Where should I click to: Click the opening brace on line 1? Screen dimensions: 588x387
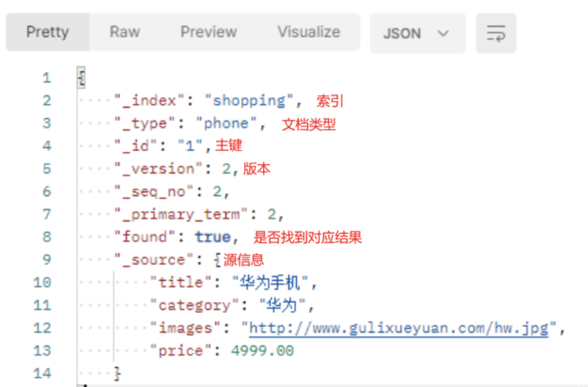tap(82, 78)
